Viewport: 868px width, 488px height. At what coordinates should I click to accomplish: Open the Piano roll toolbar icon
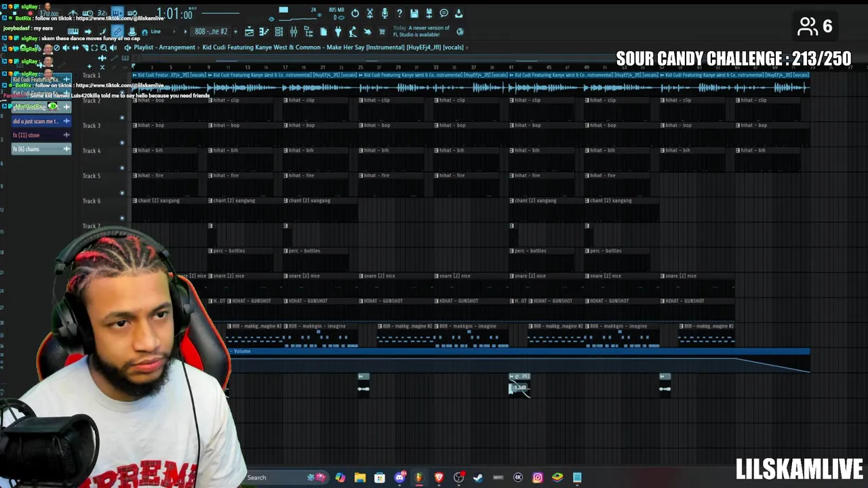pyautogui.click(x=264, y=31)
